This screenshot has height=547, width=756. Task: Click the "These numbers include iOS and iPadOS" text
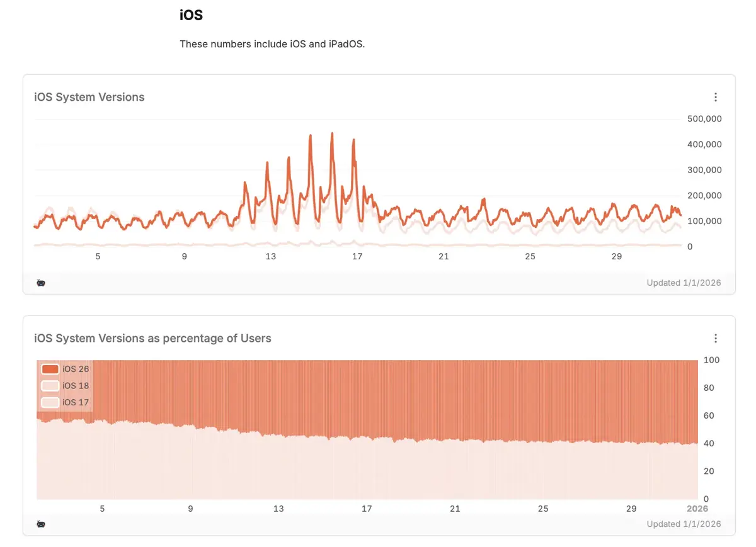[272, 44]
